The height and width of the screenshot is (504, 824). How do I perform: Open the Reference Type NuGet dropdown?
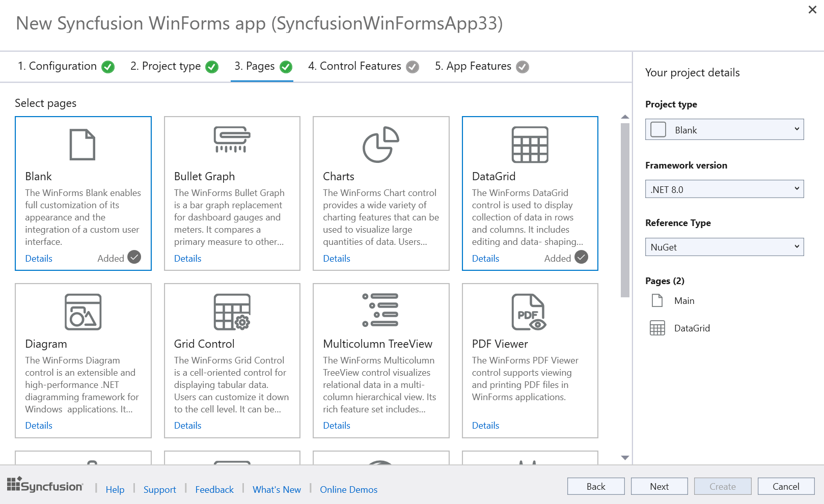(724, 247)
